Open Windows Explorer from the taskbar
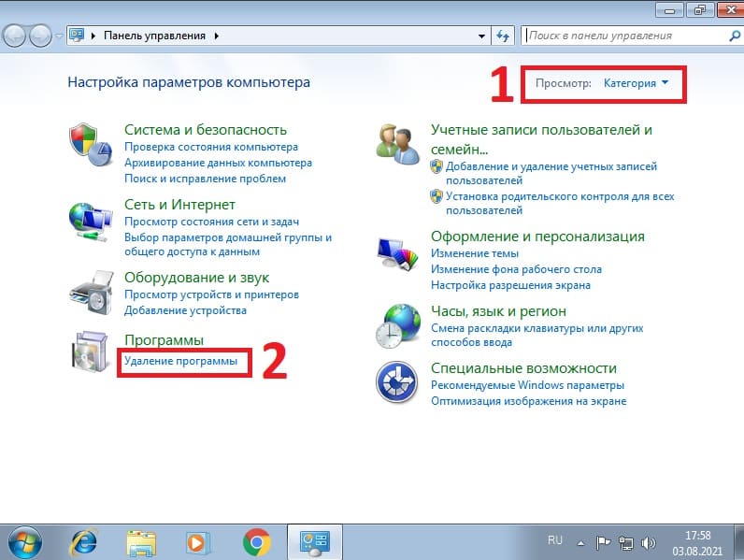744x560 pixels. [x=141, y=542]
